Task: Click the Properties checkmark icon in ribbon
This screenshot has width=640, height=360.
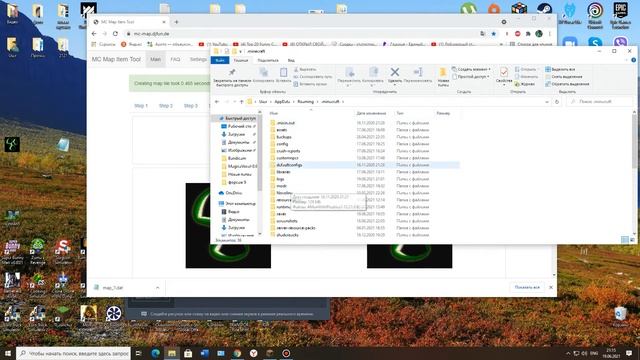Action: (x=504, y=72)
